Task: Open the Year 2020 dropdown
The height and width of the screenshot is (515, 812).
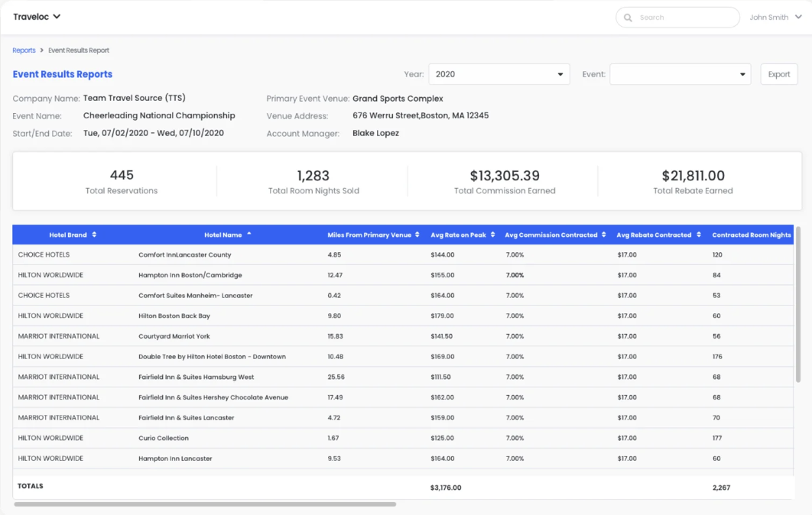Action: (499, 74)
